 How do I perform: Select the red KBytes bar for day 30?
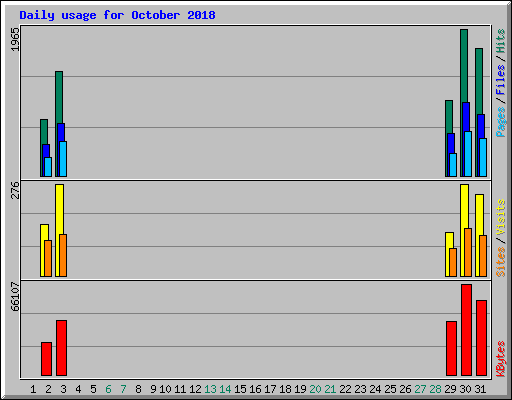[467, 330]
